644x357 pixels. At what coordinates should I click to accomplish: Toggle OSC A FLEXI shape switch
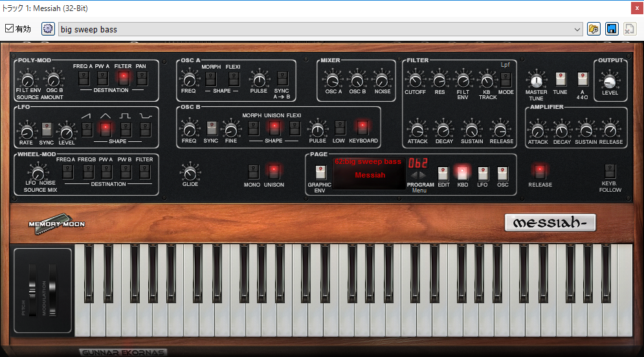pos(234,78)
